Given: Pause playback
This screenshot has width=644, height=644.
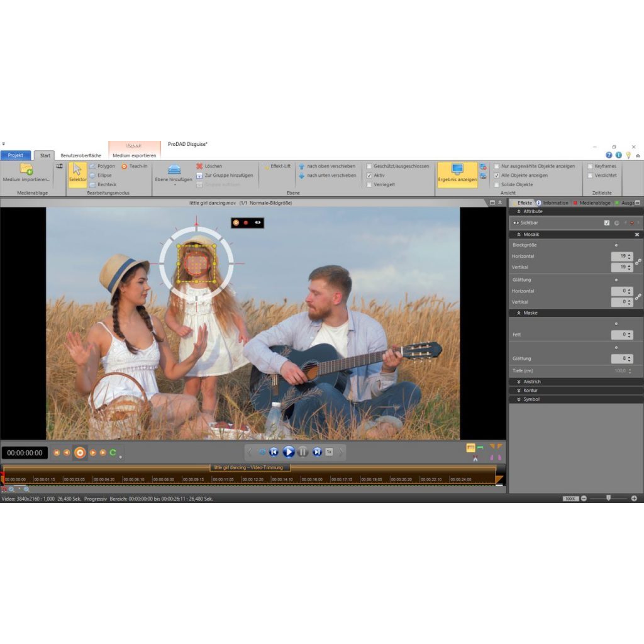Looking at the screenshot, I should [x=303, y=452].
